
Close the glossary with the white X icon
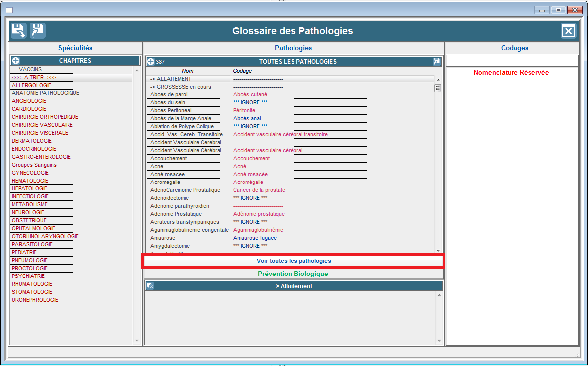point(568,31)
